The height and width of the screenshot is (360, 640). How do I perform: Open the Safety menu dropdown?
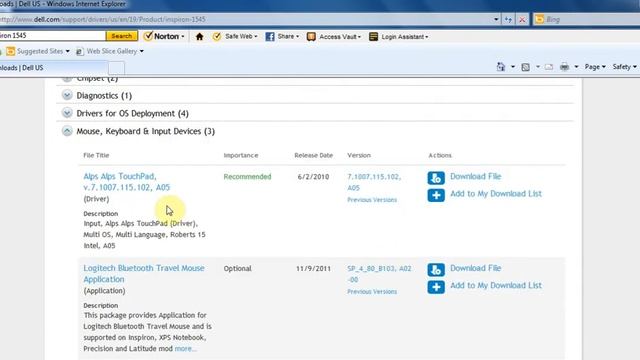[624, 67]
